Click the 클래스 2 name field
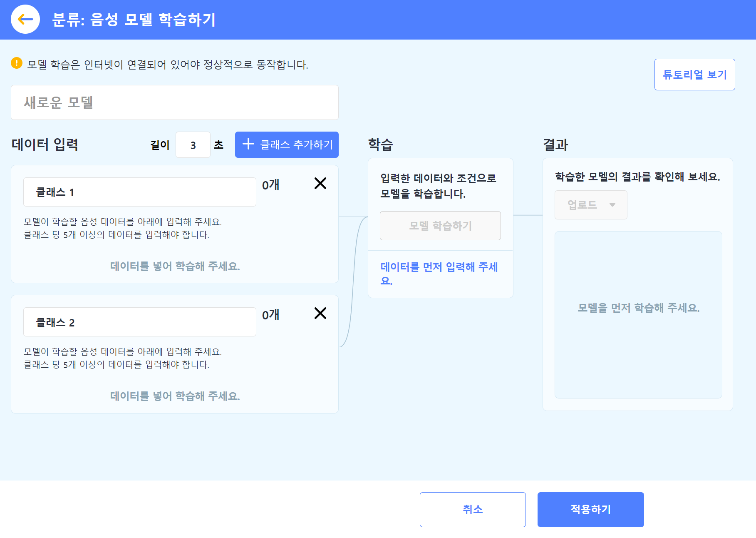The width and height of the screenshot is (756, 538). tap(140, 322)
